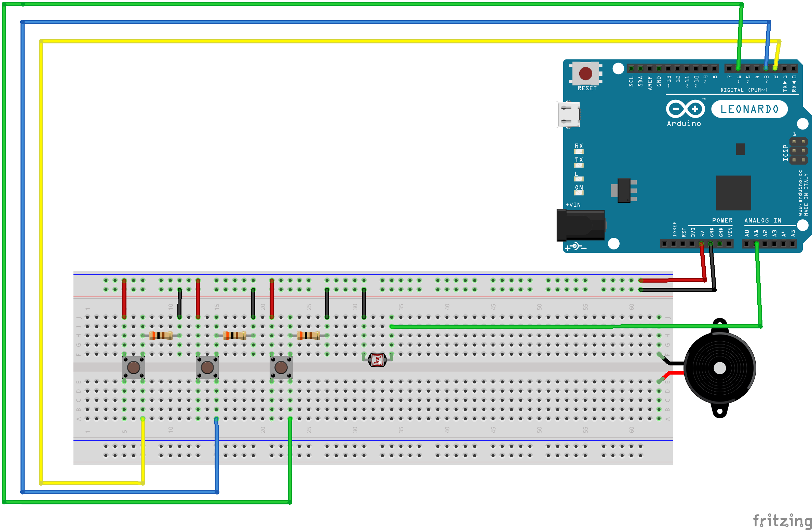Select the middle resistor on breadboard
Image resolution: width=812 pixels, height=530 pixels.
234,336
